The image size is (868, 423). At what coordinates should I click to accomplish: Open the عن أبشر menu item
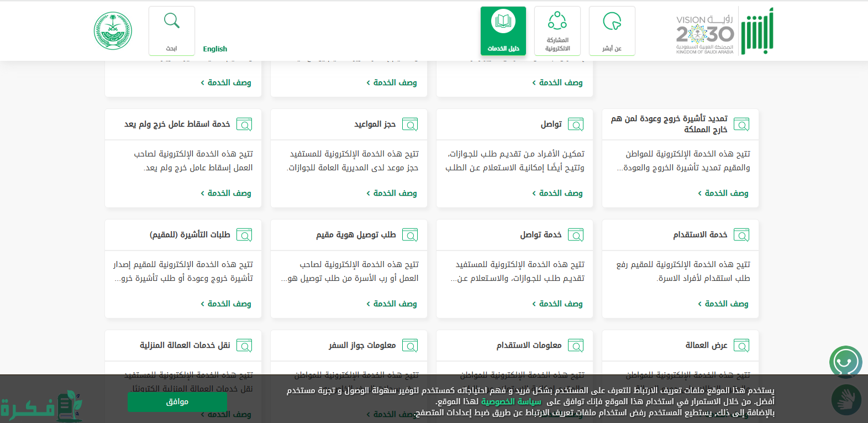click(612, 31)
